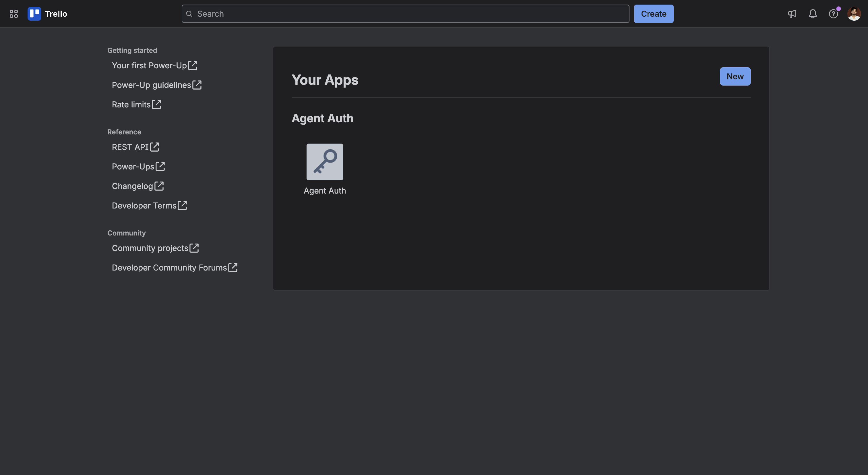Click external icon beside Your first Power-Up

coord(193,65)
